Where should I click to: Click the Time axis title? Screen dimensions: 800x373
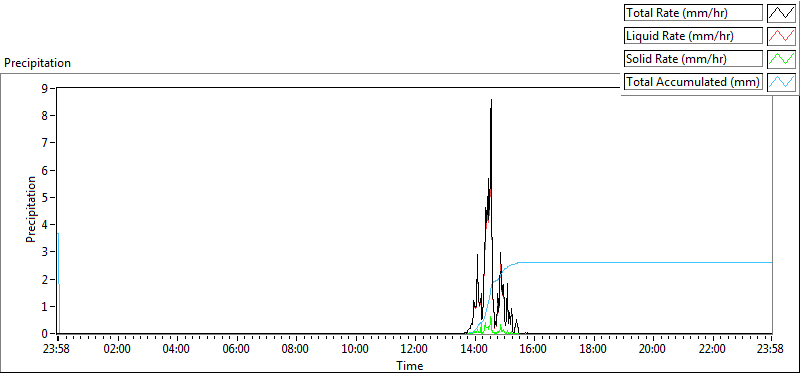(x=410, y=365)
